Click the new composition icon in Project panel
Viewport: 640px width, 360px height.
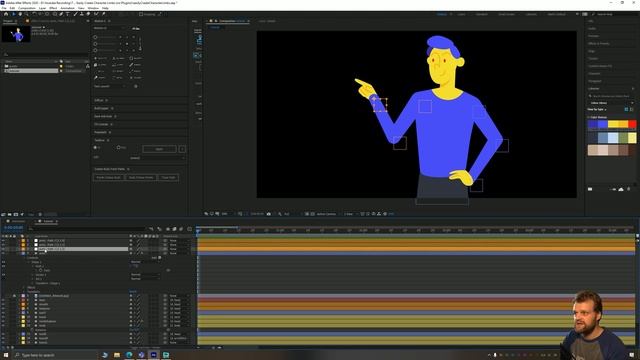16,214
